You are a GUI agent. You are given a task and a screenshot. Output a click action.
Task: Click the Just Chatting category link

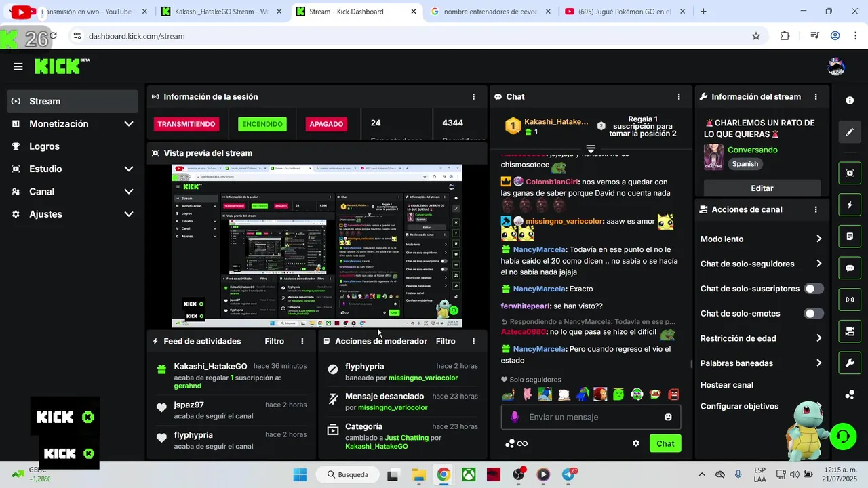coord(406,438)
